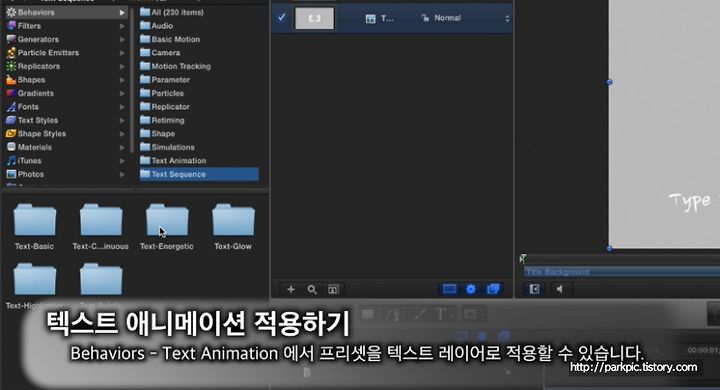Select the top-left canvas handle

coord(609,82)
